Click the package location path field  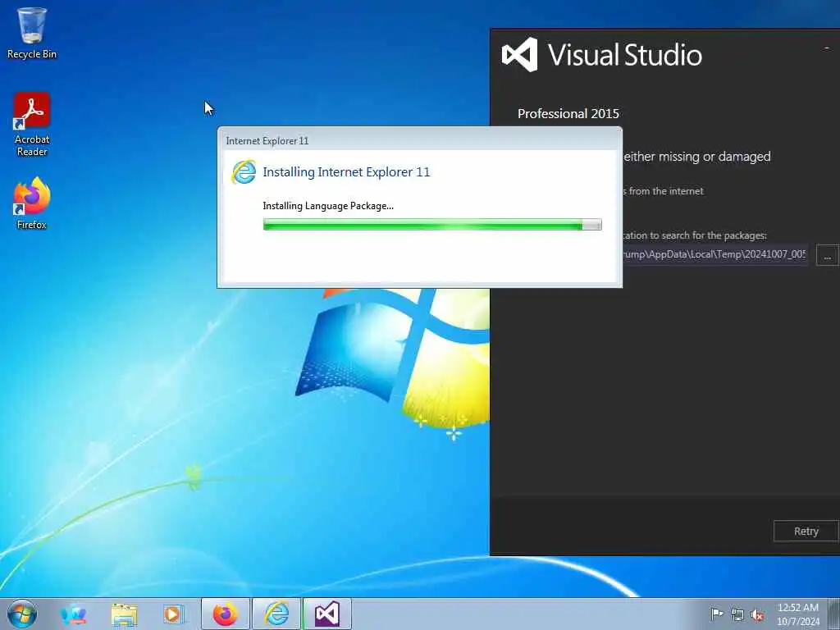pos(715,254)
